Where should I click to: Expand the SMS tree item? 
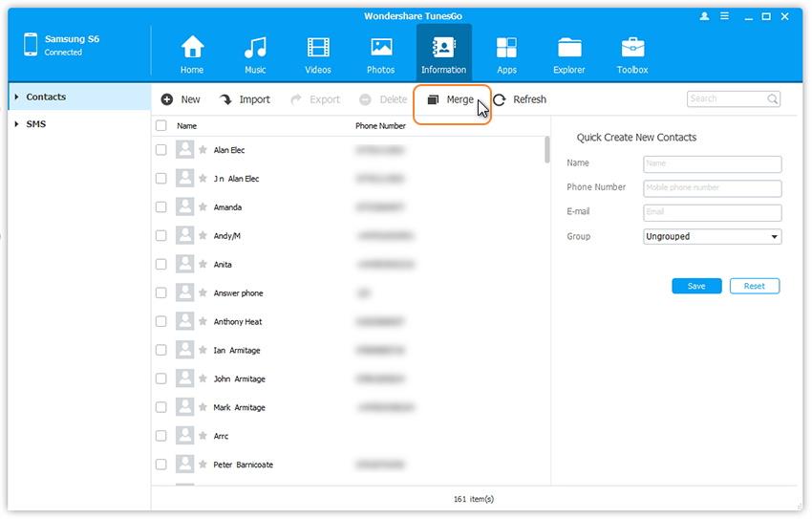16,124
